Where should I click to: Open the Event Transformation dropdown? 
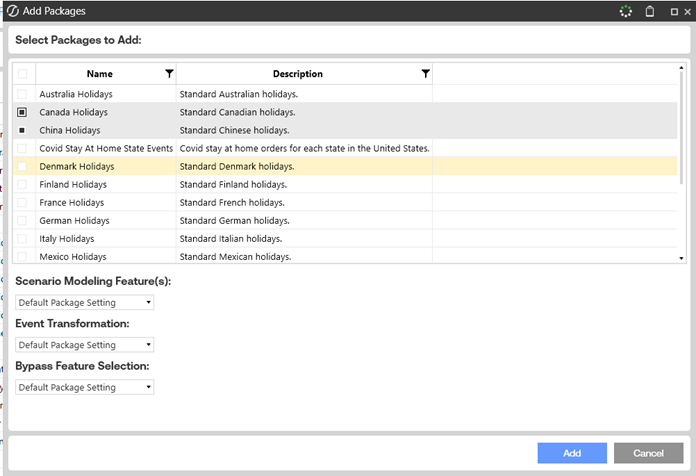[85, 345]
